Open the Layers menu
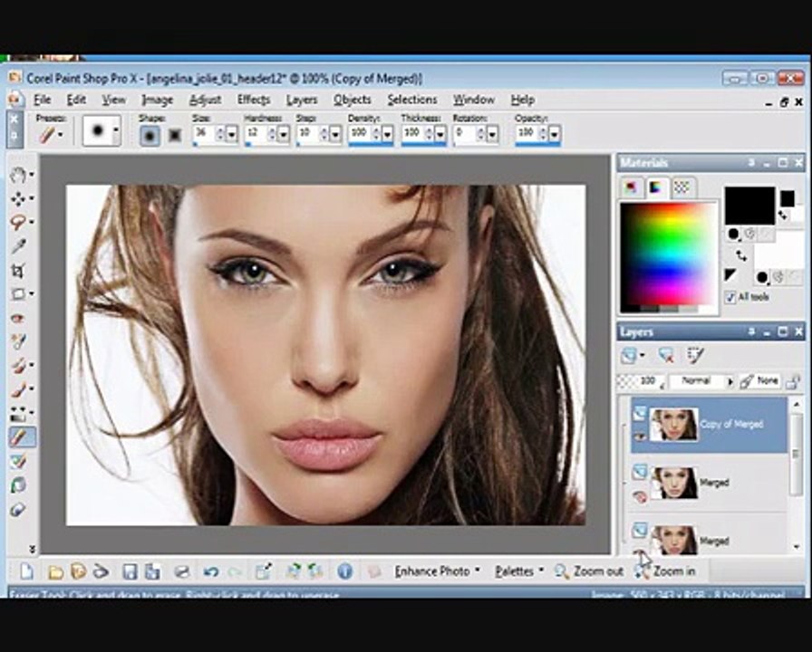 tap(302, 100)
